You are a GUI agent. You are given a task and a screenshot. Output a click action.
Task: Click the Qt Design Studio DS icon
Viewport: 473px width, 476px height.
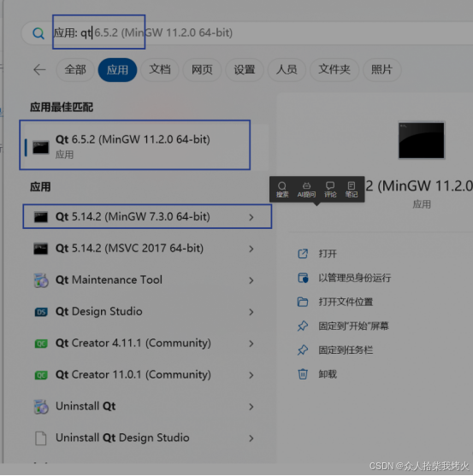point(41,312)
